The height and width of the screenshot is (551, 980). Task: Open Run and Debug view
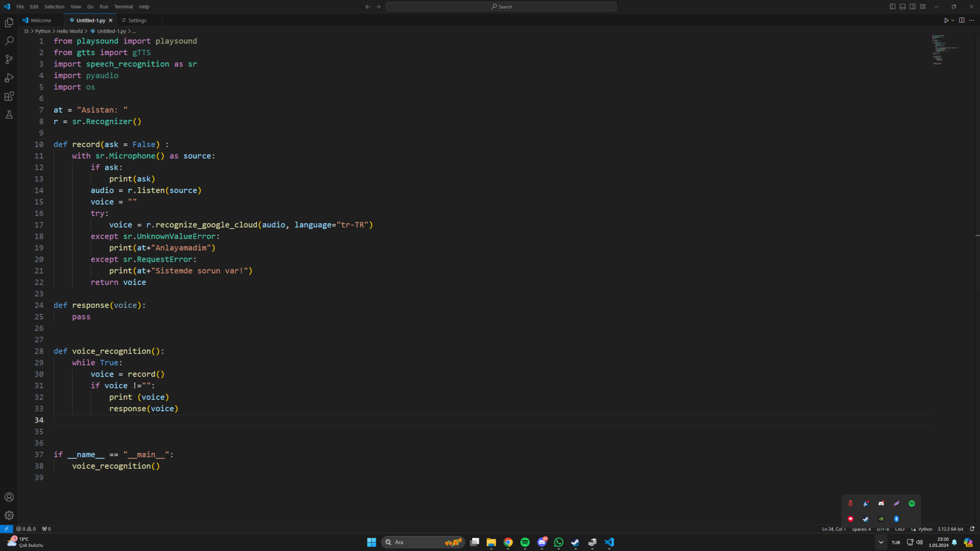point(9,78)
